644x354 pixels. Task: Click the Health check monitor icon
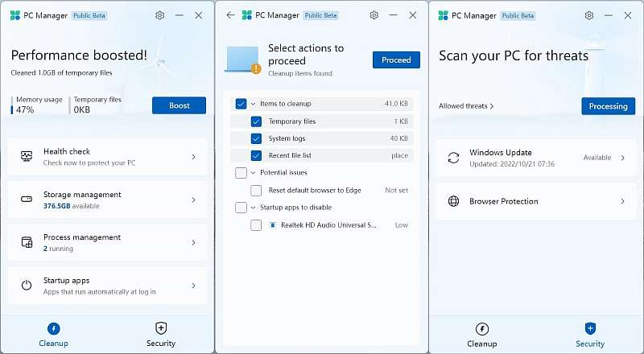[x=27, y=157]
